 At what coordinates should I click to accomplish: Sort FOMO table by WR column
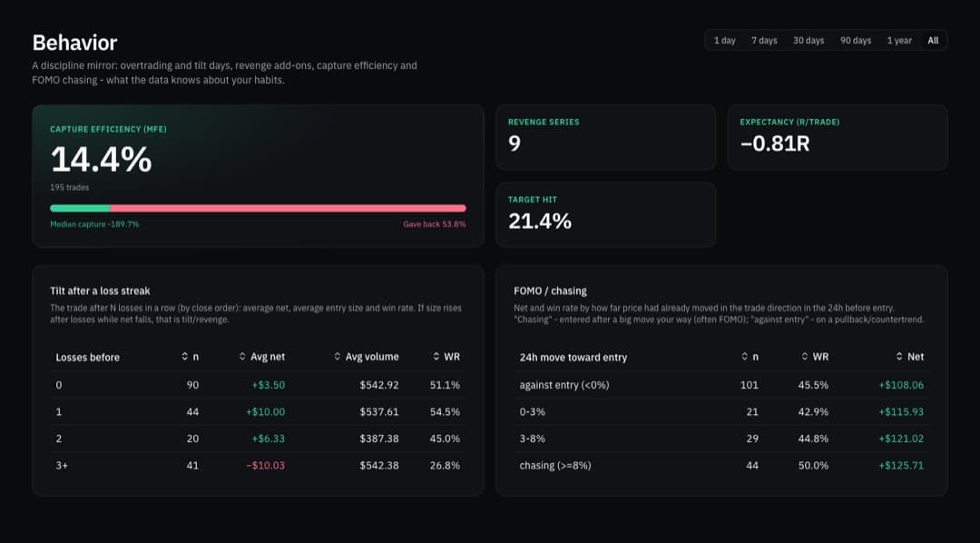814,357
